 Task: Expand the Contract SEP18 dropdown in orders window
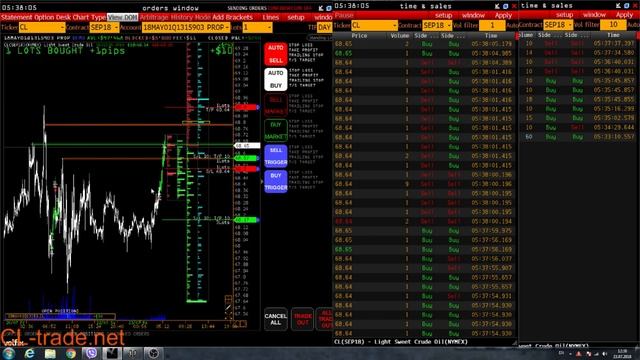[104, 27]
